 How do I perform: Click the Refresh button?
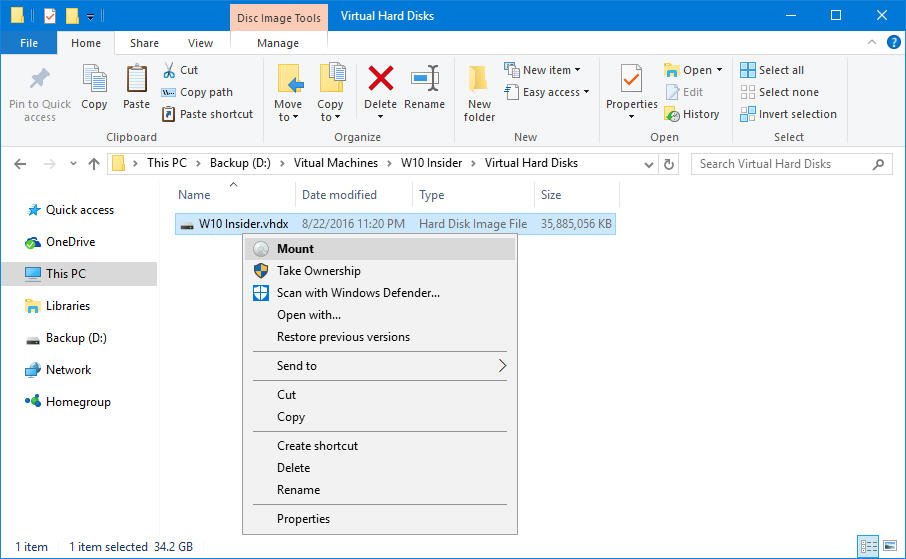tap(669, 164)
